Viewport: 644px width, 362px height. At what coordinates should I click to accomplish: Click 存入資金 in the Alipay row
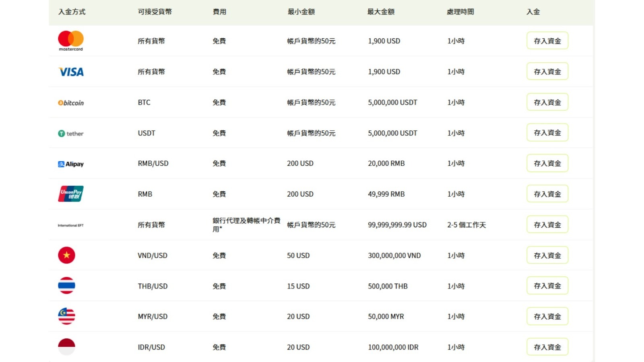(547, 163)
